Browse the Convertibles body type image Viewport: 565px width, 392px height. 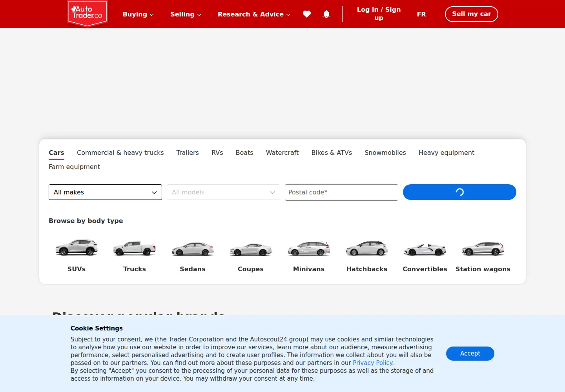pyautogui.click(x=425, y=249)
